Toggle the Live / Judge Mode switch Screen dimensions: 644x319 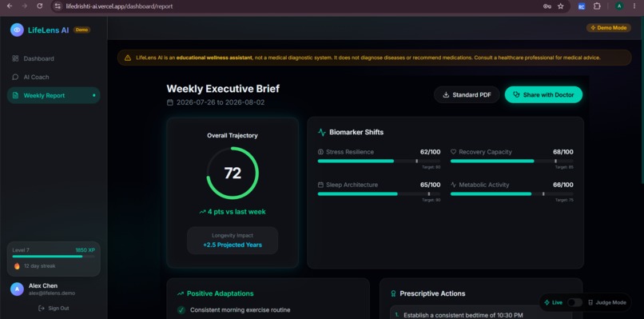click(x=574, y=302)
